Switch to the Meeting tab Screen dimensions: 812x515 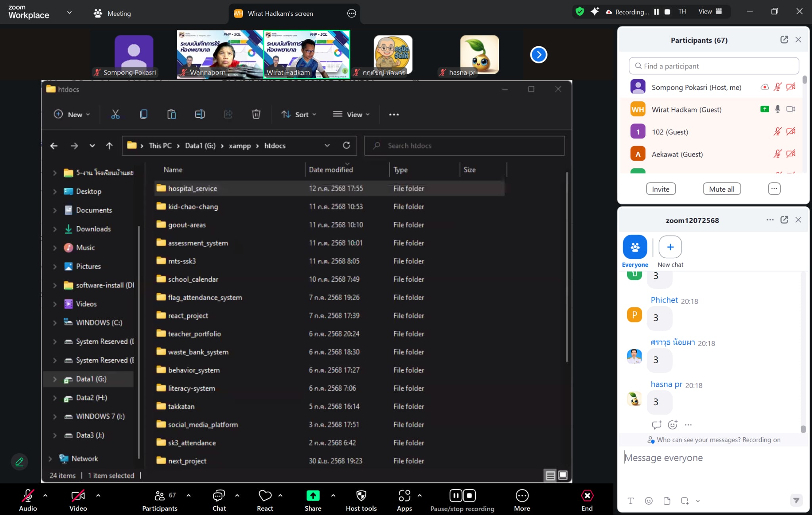tap(112, 13)
